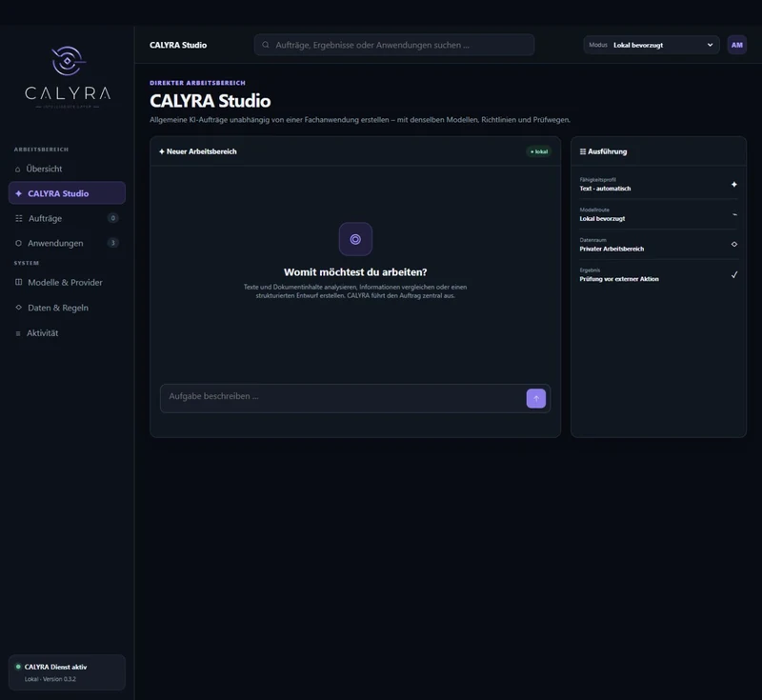Open Aktivität in the sidebar

(67, 333)
